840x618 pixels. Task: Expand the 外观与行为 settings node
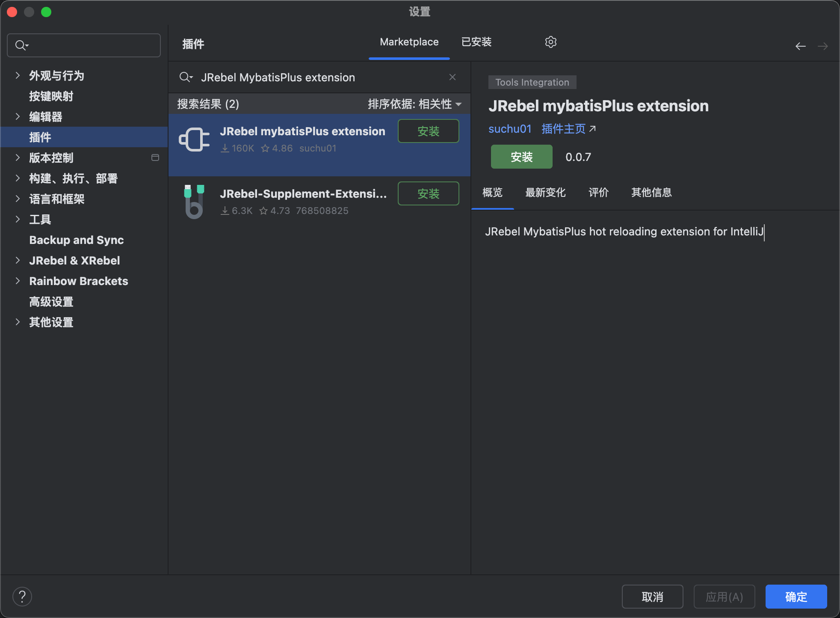18,75
